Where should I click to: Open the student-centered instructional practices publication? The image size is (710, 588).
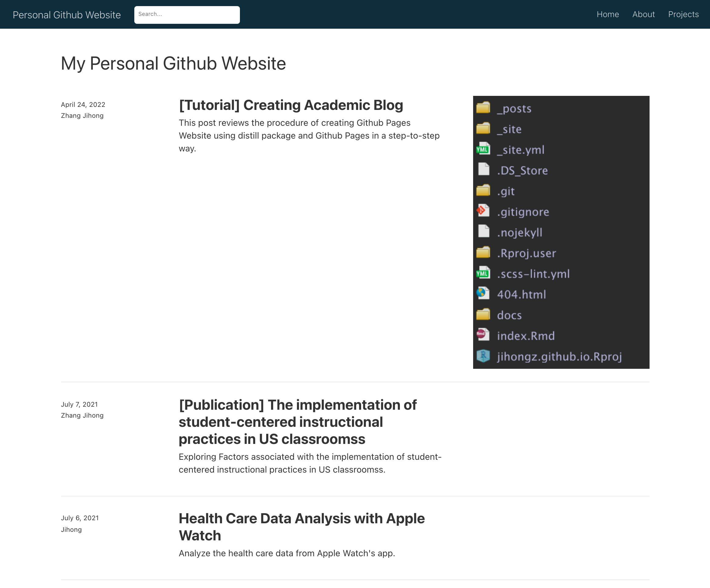point(298,422)
